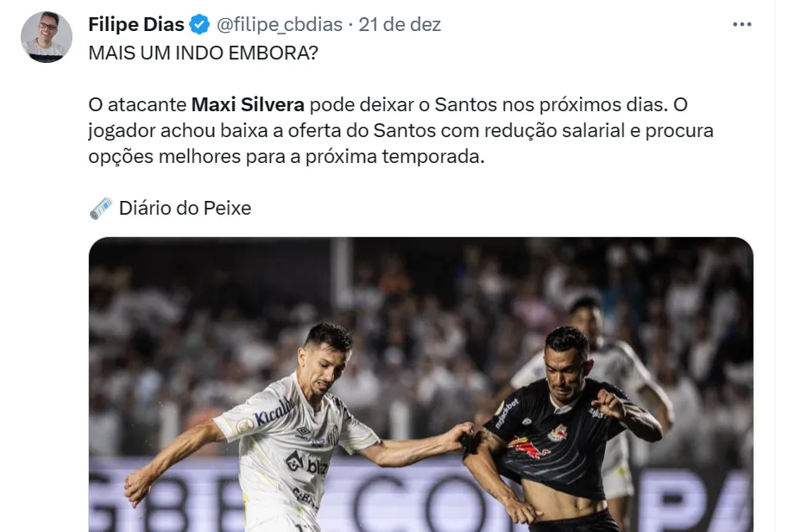This screenshot has width=787, height=532.
Task: Click the Umbro logo on the white jersey
Action: coord(303,431)
